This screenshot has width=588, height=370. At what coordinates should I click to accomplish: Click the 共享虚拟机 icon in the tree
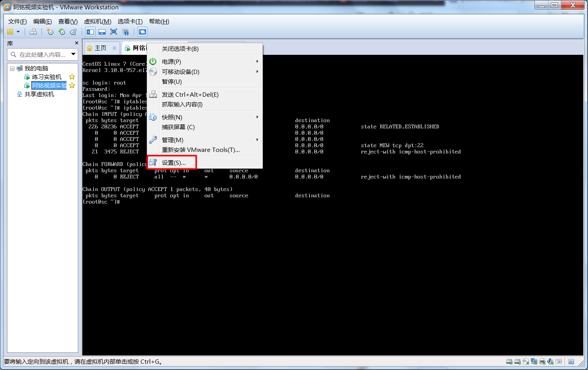coord(20,94)
